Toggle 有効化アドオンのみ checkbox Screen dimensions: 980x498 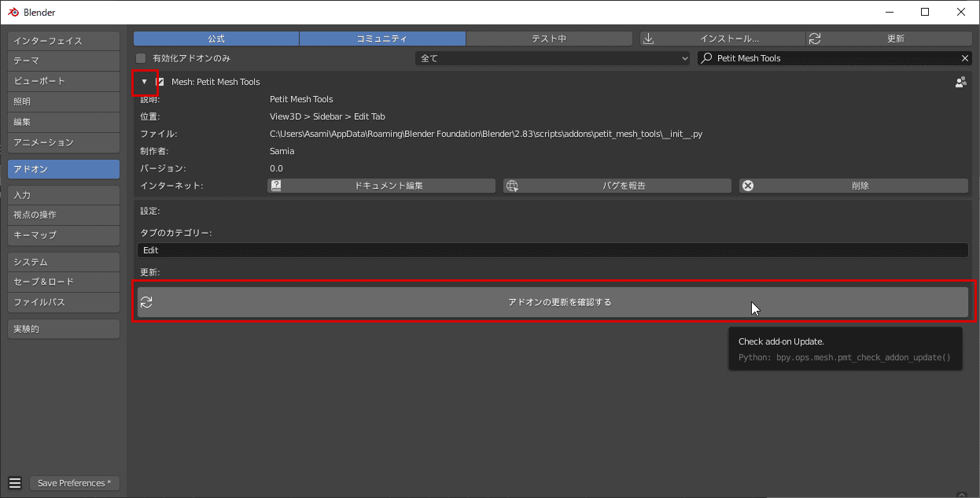pyautogui.click(x=141, y=58)
